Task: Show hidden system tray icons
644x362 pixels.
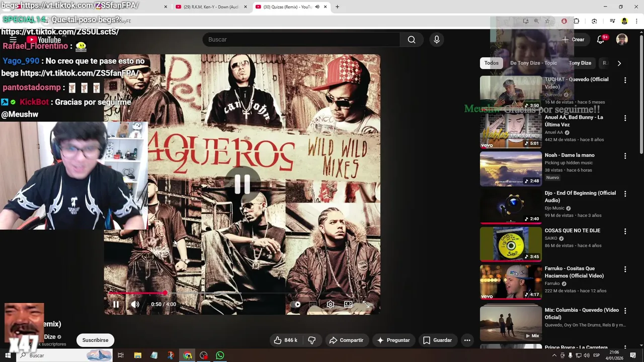Action: coord(554,355)
